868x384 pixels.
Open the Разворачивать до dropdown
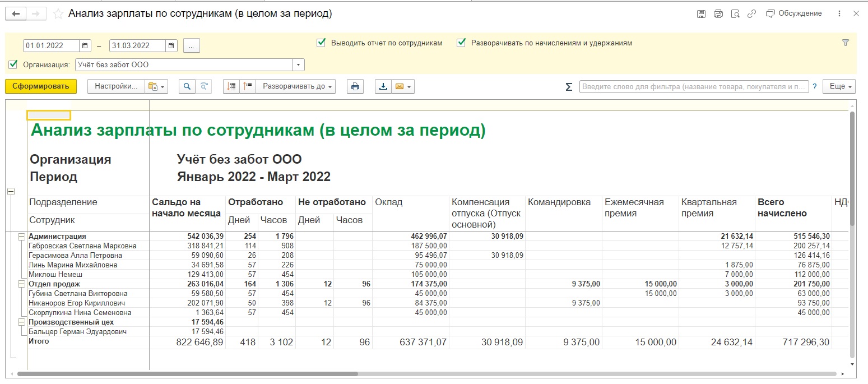tap(296, 86)
